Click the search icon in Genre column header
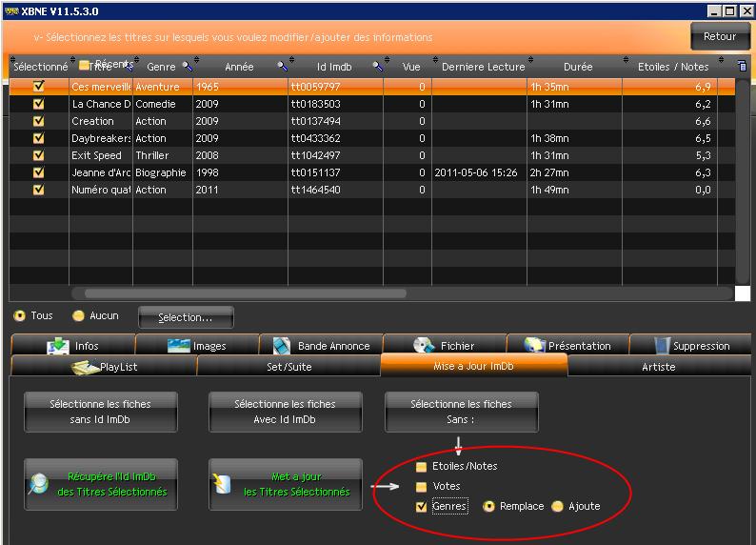The image size is (756, 545). [187, 67]
